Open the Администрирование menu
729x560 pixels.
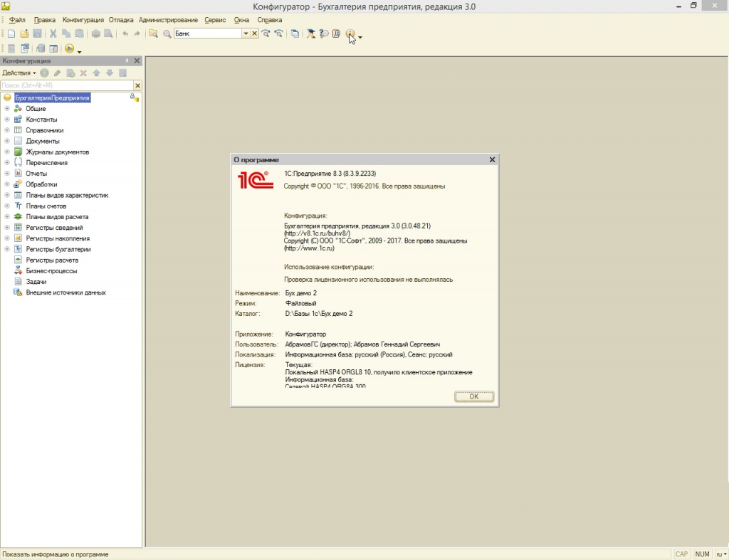tap(168, 20)
